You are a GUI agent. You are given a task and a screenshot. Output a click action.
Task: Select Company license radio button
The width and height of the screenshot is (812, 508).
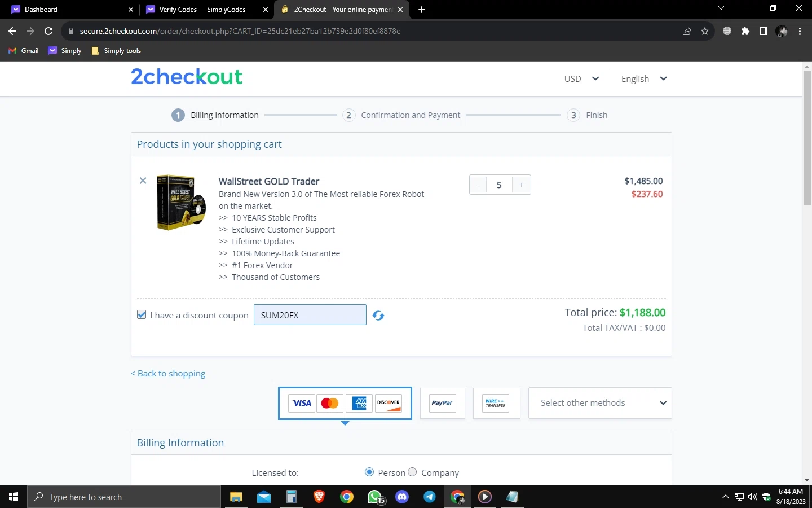(x=412, y=472)
